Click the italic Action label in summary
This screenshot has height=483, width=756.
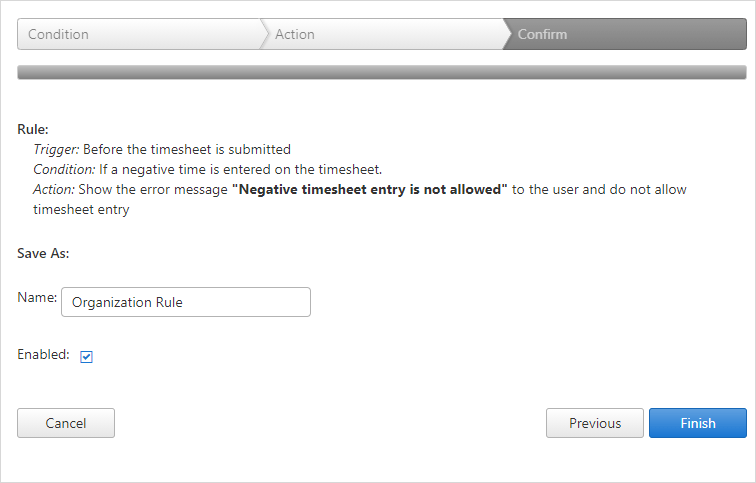(54, 189)
